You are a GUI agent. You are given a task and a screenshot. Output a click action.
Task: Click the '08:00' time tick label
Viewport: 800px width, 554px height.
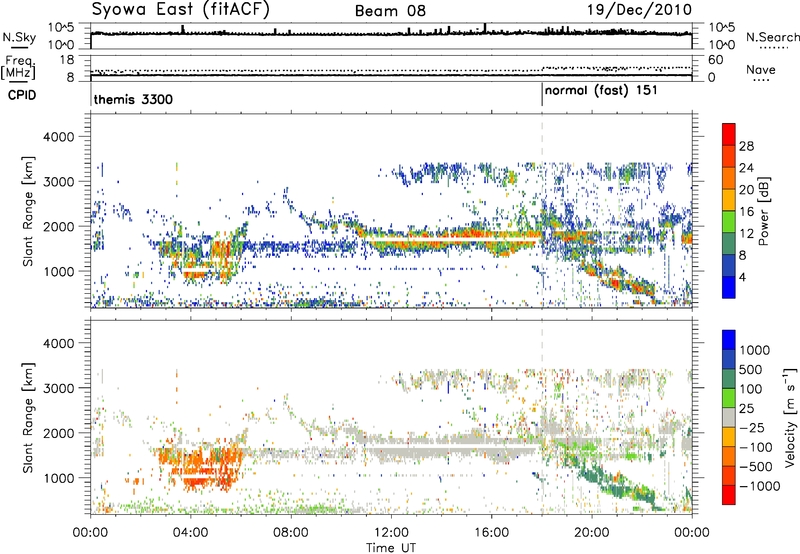[x=291, y=533]
